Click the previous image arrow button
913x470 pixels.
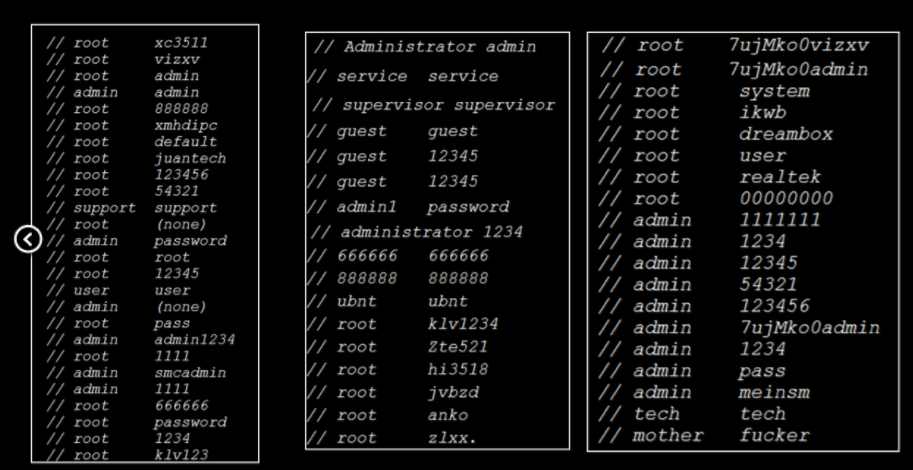[x=29, y=238]
